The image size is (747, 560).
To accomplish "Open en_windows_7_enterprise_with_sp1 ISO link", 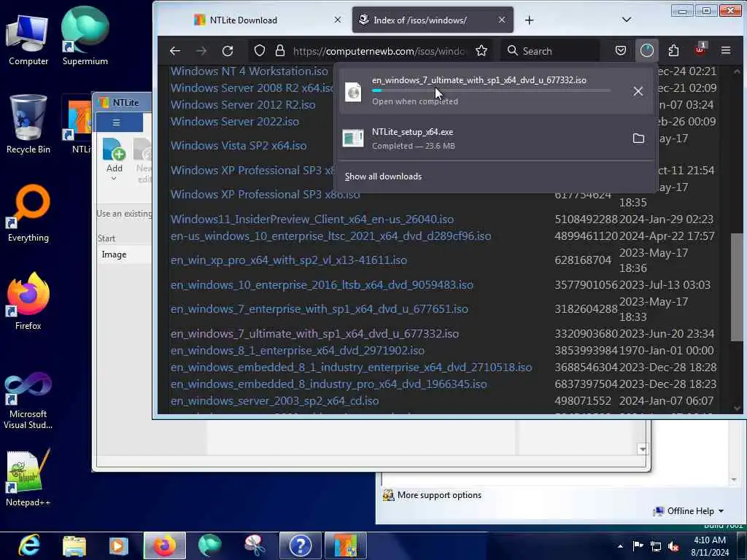I will [320, 309].
